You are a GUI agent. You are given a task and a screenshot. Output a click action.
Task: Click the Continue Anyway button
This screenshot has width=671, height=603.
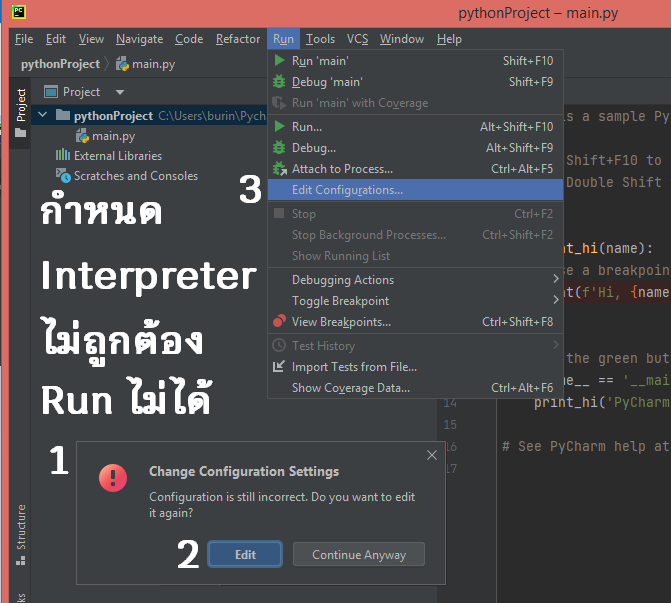coord(359,554)
